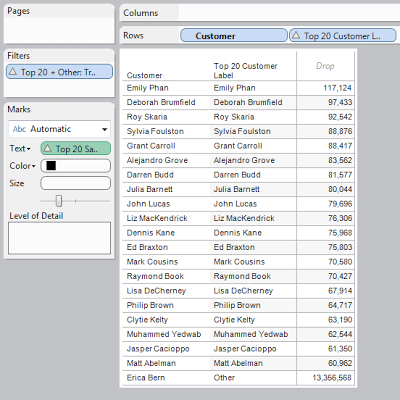400x400 pixels.
Task: Click the mark size slider handle
Action: coord(59,201)
